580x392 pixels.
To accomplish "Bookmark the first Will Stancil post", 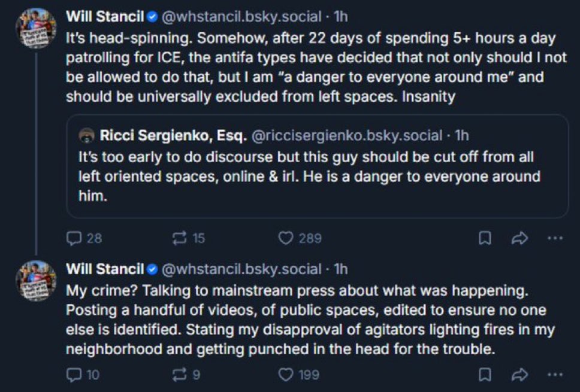I will point(484,238).
